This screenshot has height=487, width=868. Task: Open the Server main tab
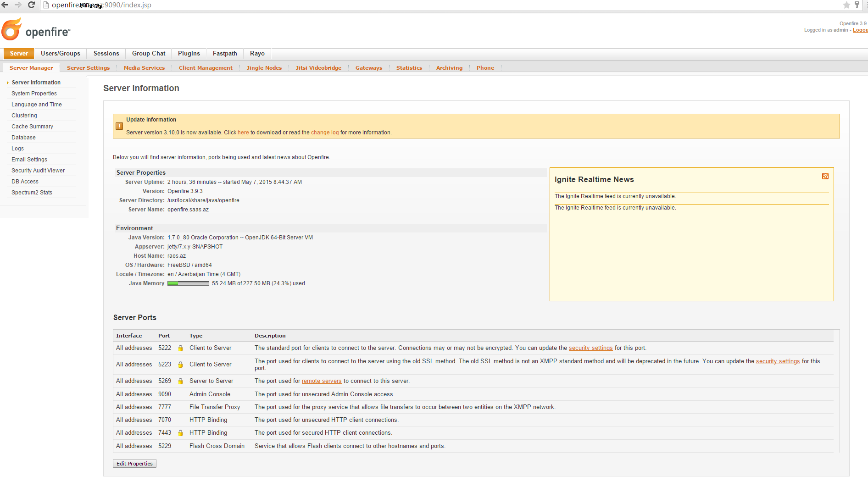click(19, 54)
